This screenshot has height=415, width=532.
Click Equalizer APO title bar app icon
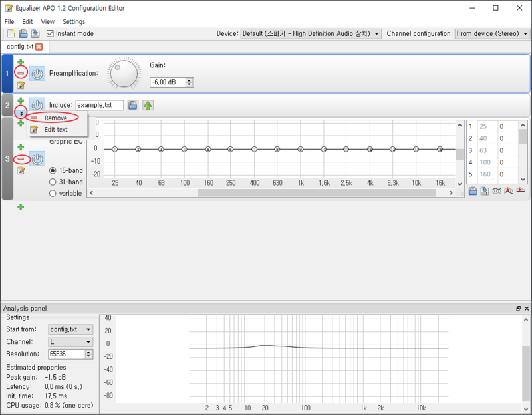coord(9,8)
